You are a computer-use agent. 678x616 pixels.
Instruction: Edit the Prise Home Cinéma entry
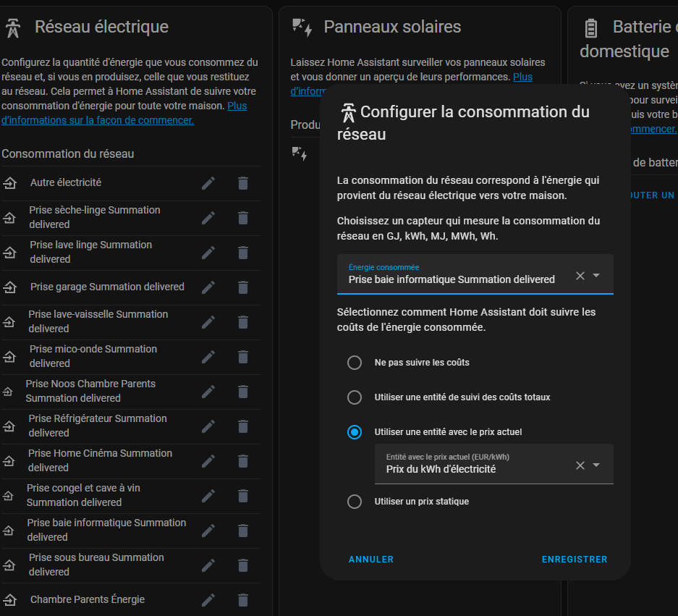click(x=208, y=461)
